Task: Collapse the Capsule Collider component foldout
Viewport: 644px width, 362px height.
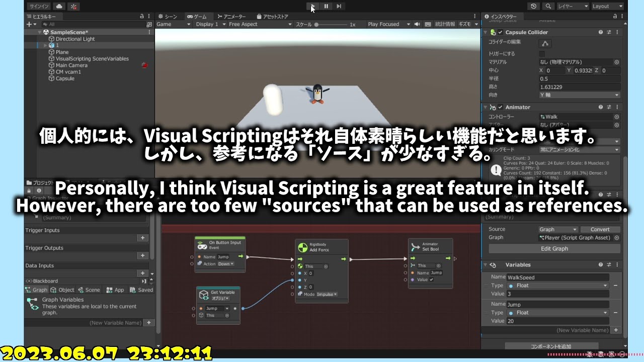Action: (486, 32)
